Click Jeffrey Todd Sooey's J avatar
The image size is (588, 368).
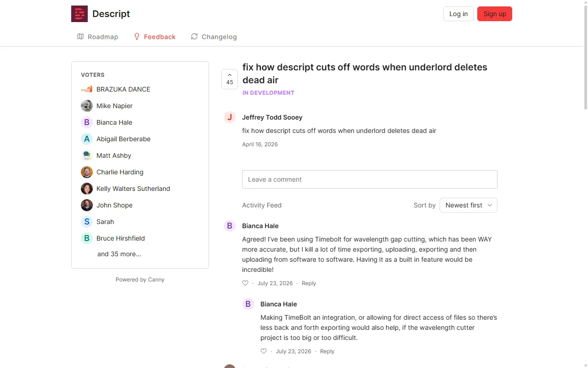(x=230, y=117)
